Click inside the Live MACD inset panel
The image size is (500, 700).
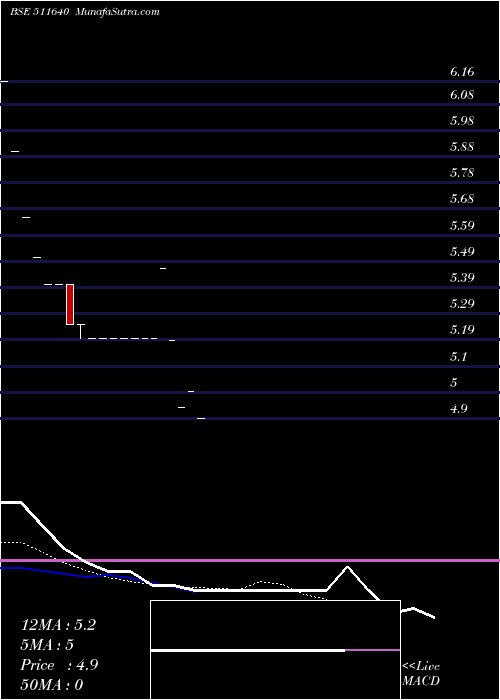(x=275, y=650)
